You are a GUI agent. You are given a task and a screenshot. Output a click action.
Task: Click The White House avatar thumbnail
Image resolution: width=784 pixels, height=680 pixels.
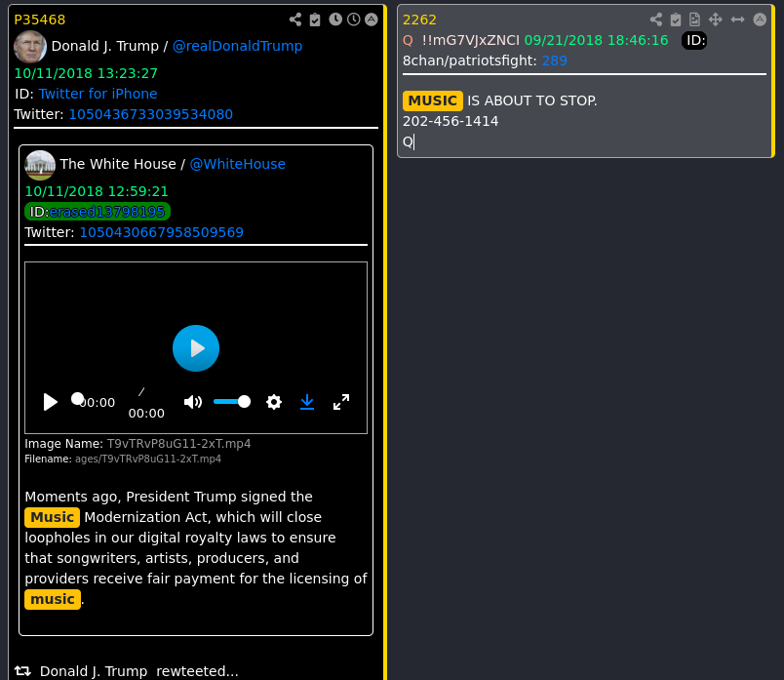click(x=40, y=165)
